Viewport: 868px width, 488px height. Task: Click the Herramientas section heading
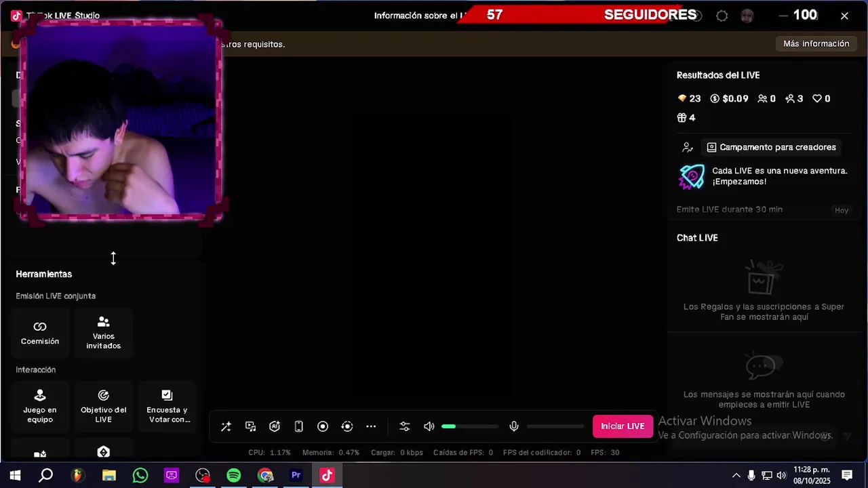44,274
